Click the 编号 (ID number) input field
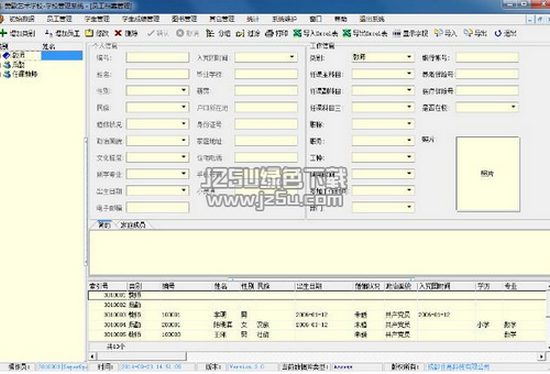This screenshot has width=550, height=374. [x=157, y=57]
